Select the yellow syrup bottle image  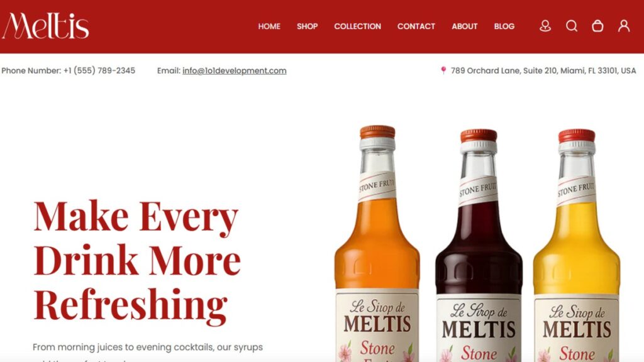(x=577, y=246)
